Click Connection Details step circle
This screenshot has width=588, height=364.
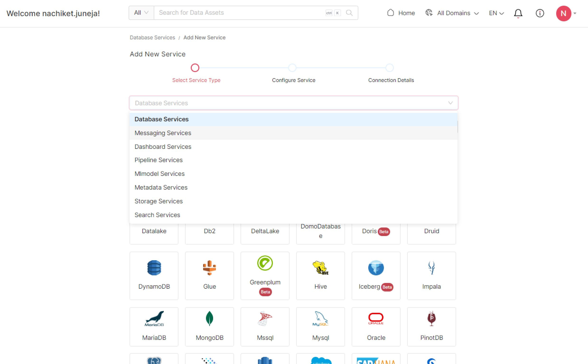389,68
